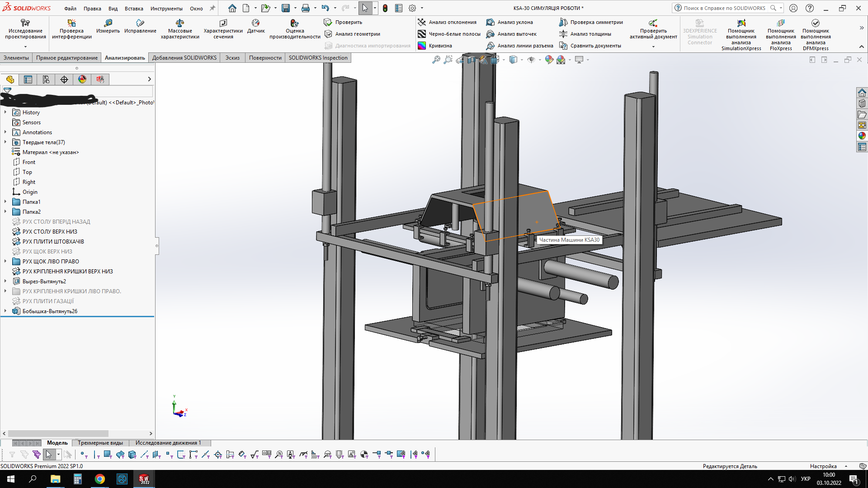Click Проверить активный документ button
Screen dimensions: 868x488
(x=653, y=29)
